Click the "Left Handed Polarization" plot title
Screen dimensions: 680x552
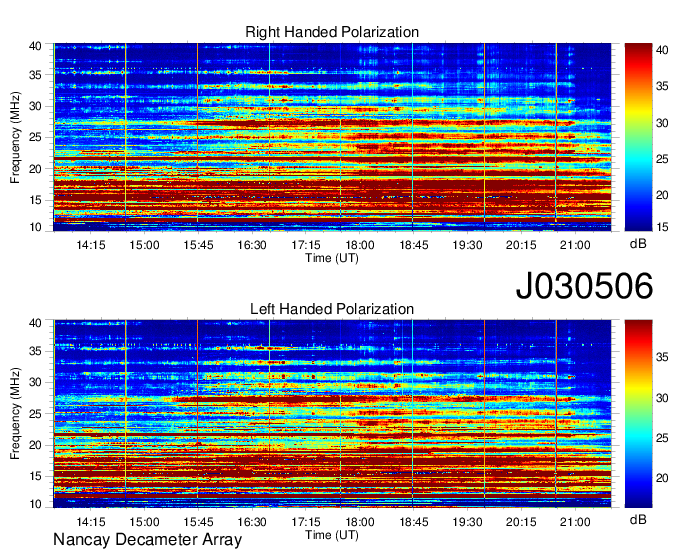tap(332, 309)
